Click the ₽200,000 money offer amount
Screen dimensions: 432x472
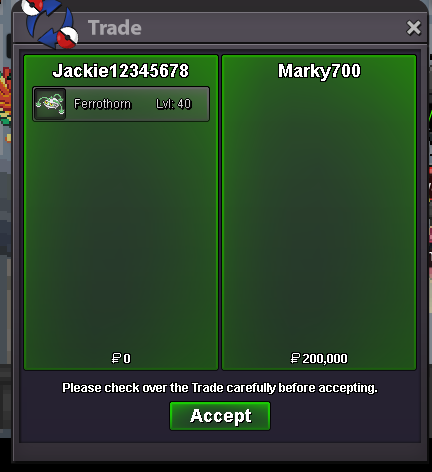tap(319, 358)
